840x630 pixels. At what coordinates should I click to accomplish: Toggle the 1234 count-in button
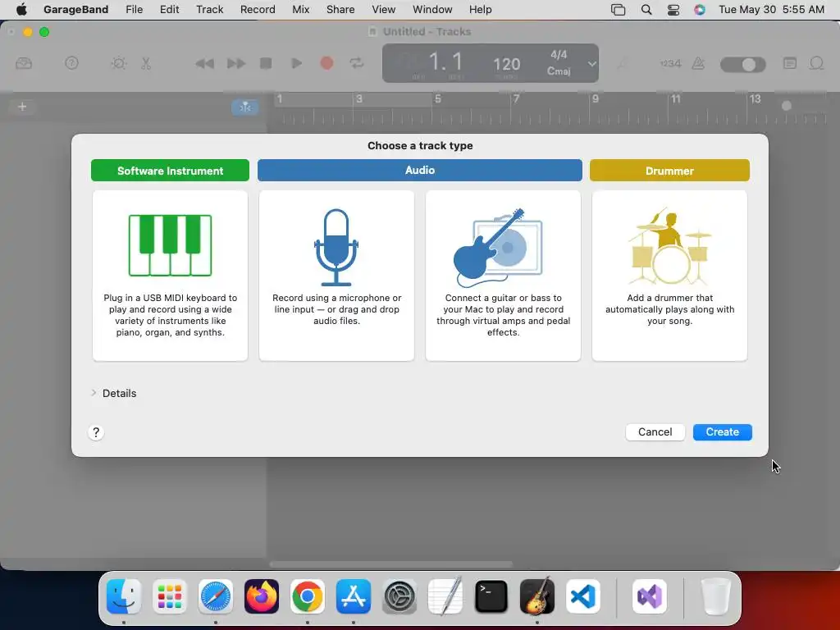670,63
